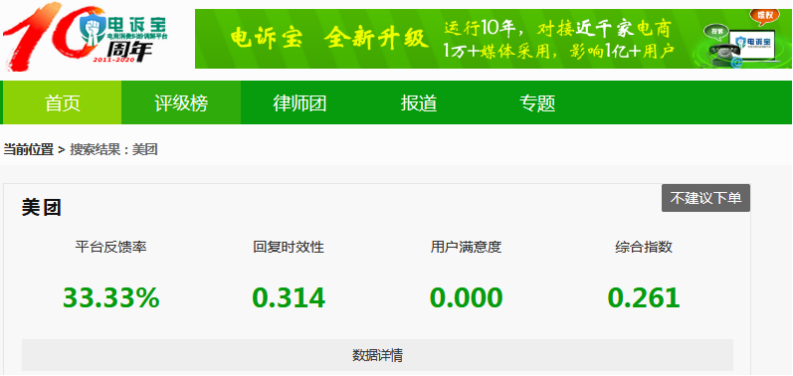Click the 0.314 timeliness value
Image resolution: width=793 pixels, height=376 pixels.
(x=288, y=298)
